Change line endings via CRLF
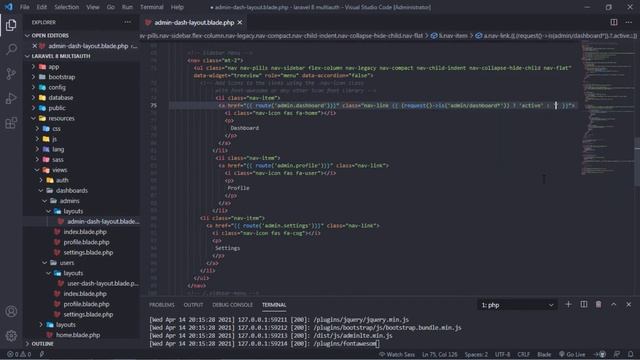 (x=523, y=354)
